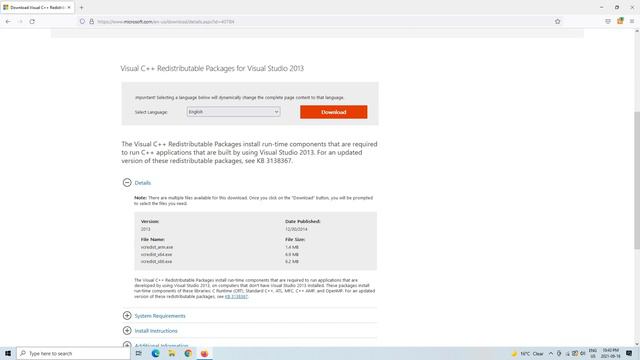Screen dimensions: 640x360
Task: Expand System Requirements section
Action: pyautogui.click(x=127, y=316)
